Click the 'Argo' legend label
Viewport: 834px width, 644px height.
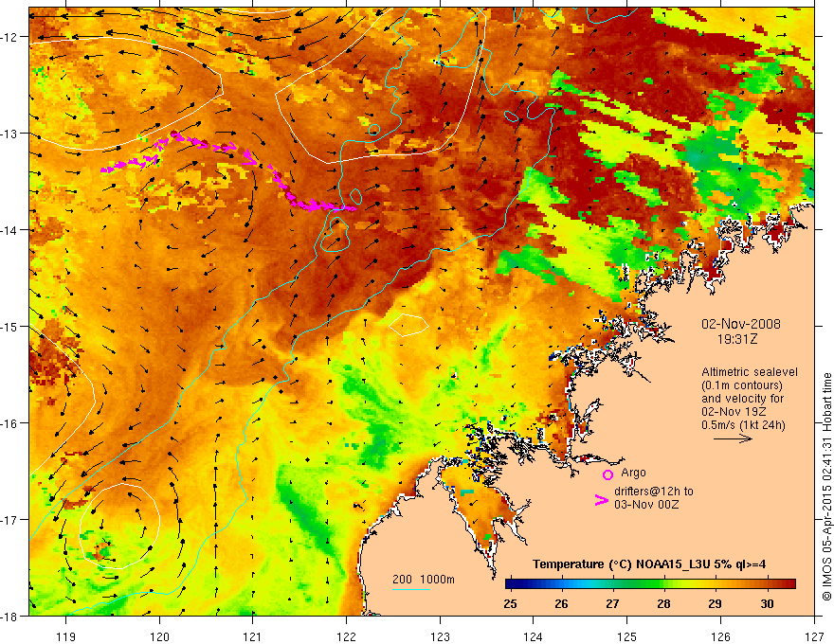[x=633, y=473]
